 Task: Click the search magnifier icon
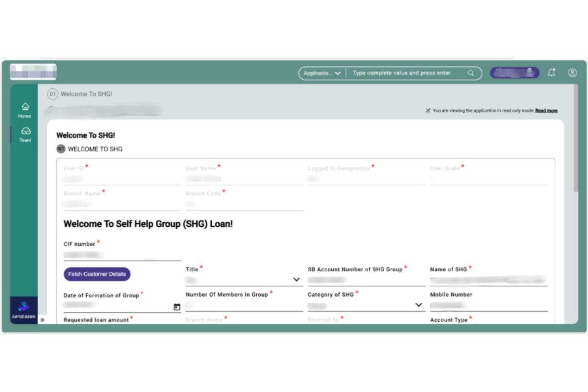pos(470,73)
